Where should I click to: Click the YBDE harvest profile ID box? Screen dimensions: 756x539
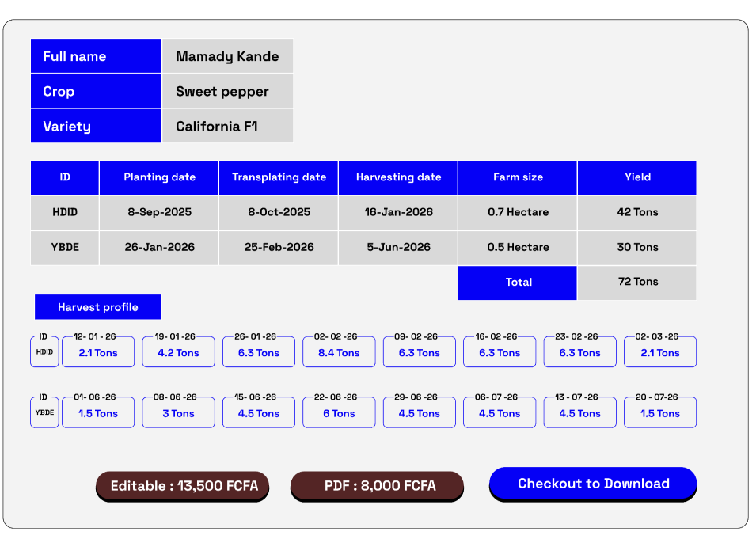44,412
